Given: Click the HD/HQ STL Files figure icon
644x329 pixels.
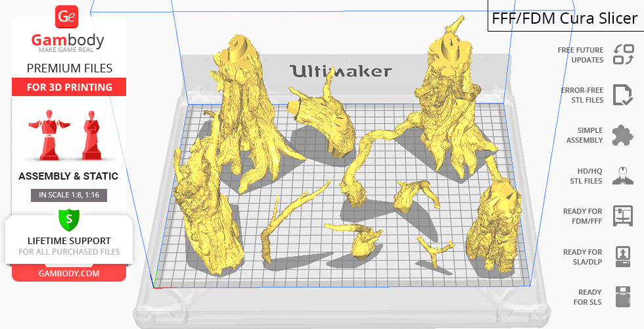Looking at the screenshot, I should [622, 176].
